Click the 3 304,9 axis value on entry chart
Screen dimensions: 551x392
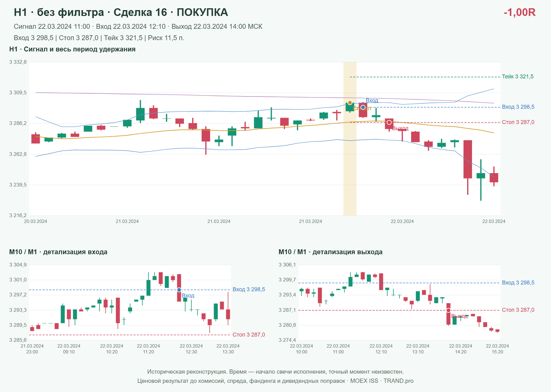click(x=18, y=265)
